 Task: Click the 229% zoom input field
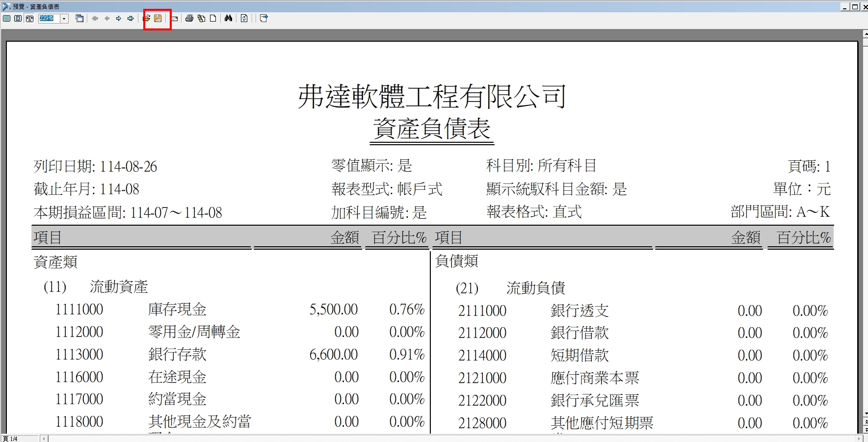(49, 19)
